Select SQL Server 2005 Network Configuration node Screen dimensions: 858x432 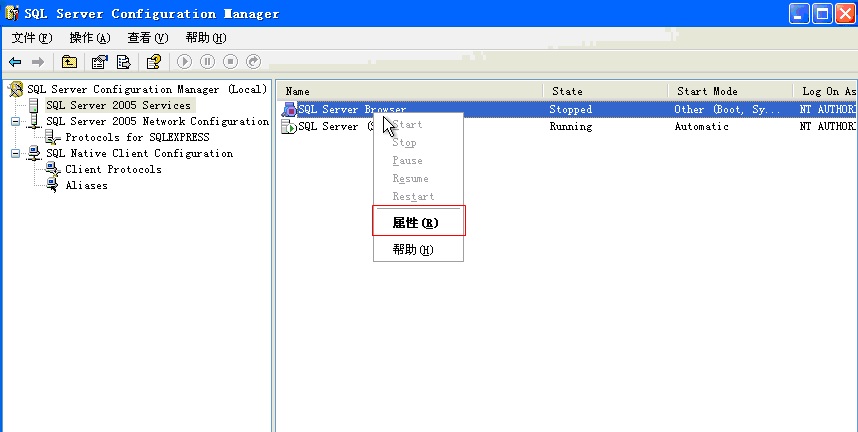[158, 121]
